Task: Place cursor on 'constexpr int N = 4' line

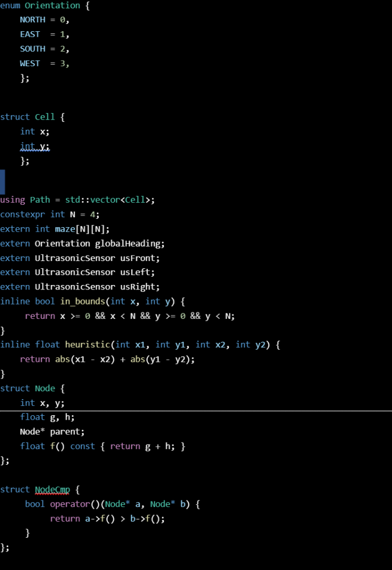Action: (x=50, y=214)
